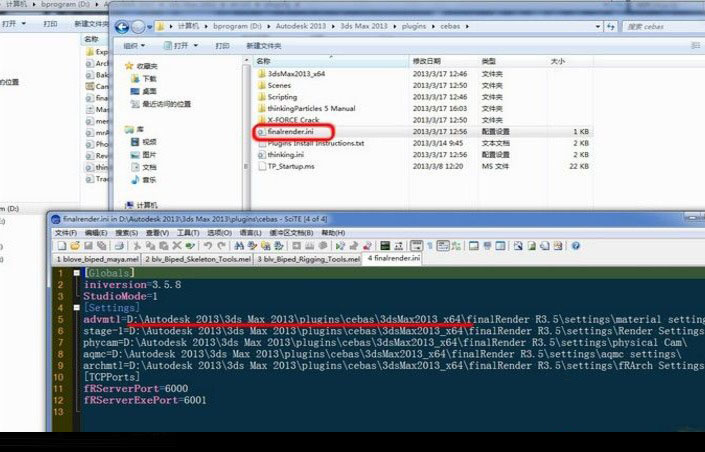Open recent pages dropdown beside Forward

click(x=149, y=27)
